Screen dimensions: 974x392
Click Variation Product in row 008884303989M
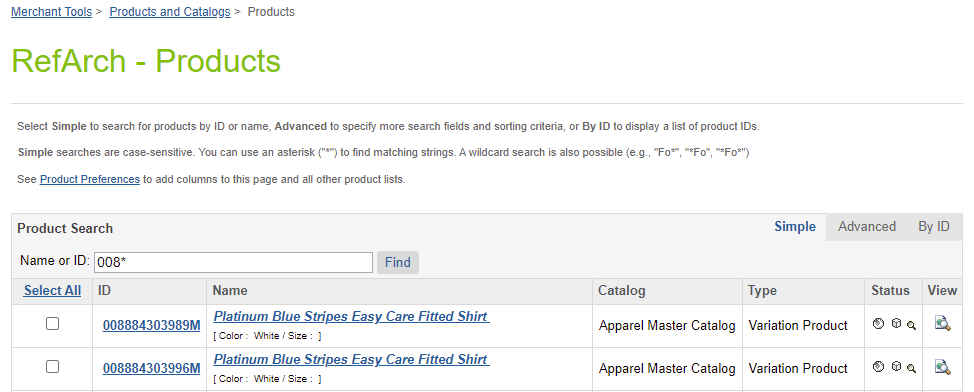pyautogui.click(x=798, y=326)
